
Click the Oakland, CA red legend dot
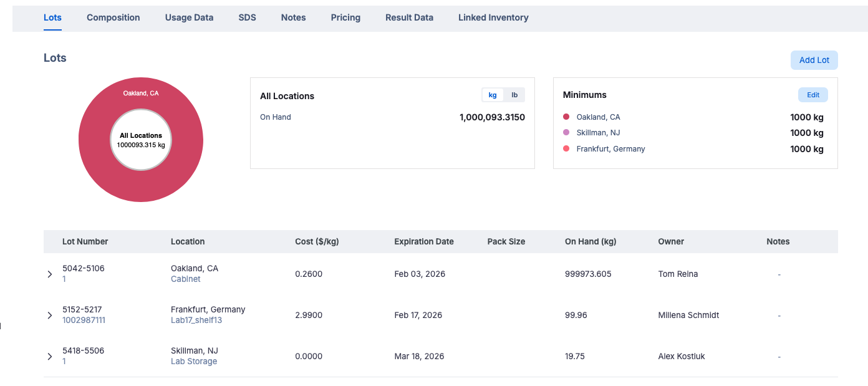566,117
